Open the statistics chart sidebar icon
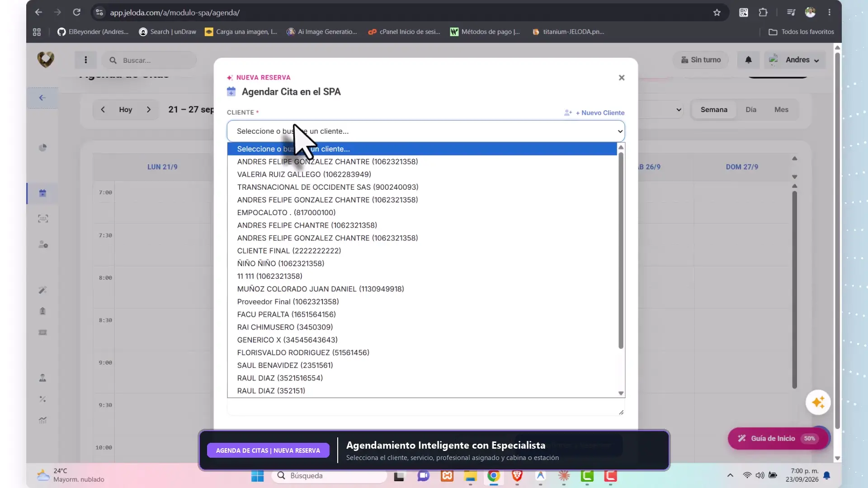This screenshot has width=868, height=488. point(42,420)
